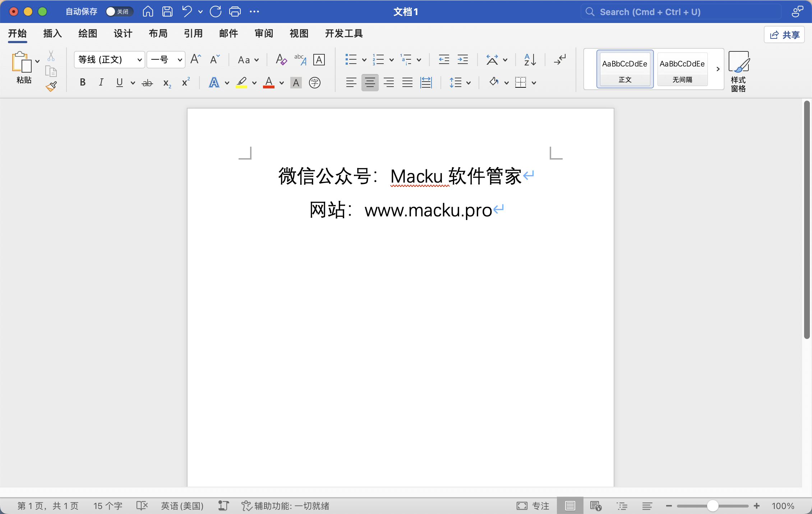Open the paste options dropdown arrow
The height and width of the screenshot is (514, 812).
coord(37,61)
